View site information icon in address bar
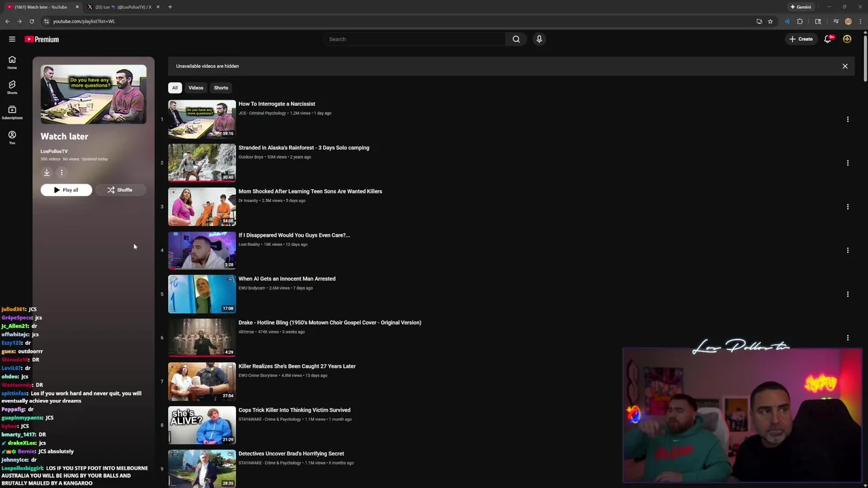Viewport: 868px width, 488px height. point(46,21)
